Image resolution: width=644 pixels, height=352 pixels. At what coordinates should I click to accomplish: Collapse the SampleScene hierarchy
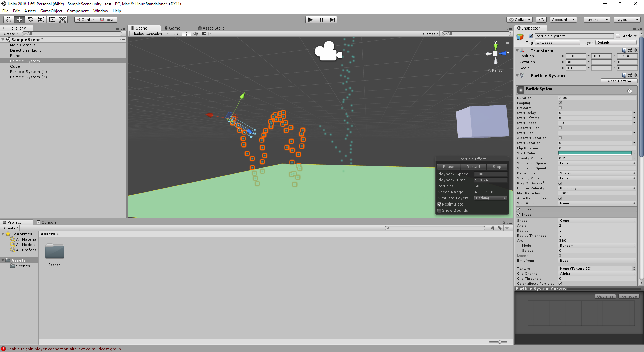tap(3, 40)
